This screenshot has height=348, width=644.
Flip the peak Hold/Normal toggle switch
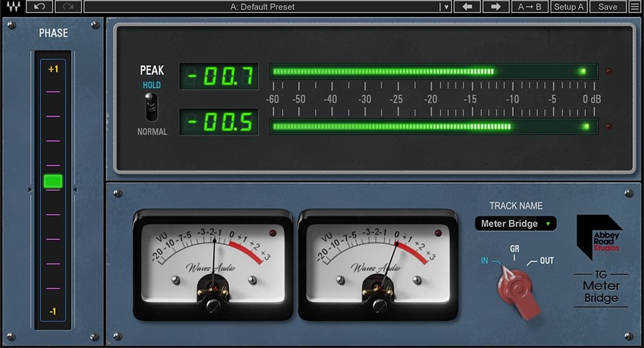pyautogui.click(x=151, y=107)
